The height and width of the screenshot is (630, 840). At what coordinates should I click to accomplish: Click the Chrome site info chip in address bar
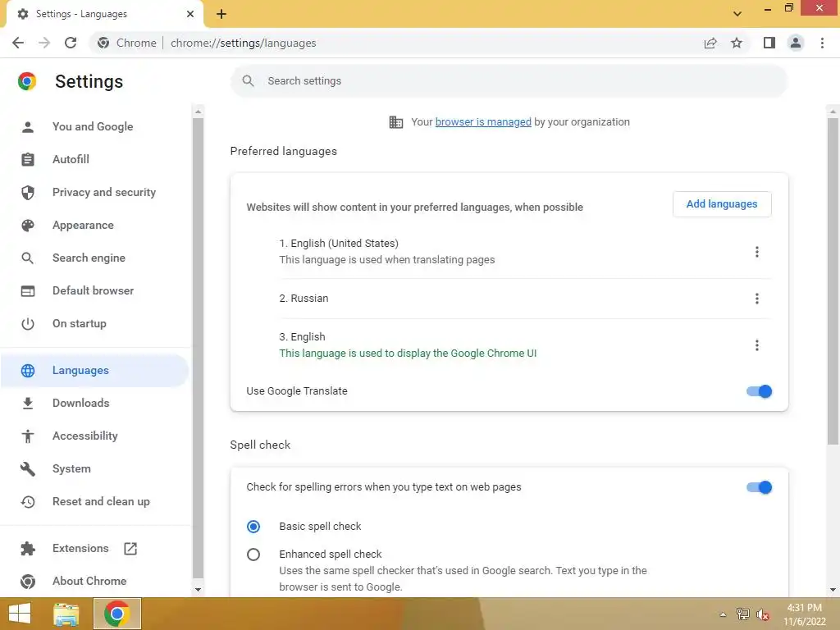tap(127, 43)
